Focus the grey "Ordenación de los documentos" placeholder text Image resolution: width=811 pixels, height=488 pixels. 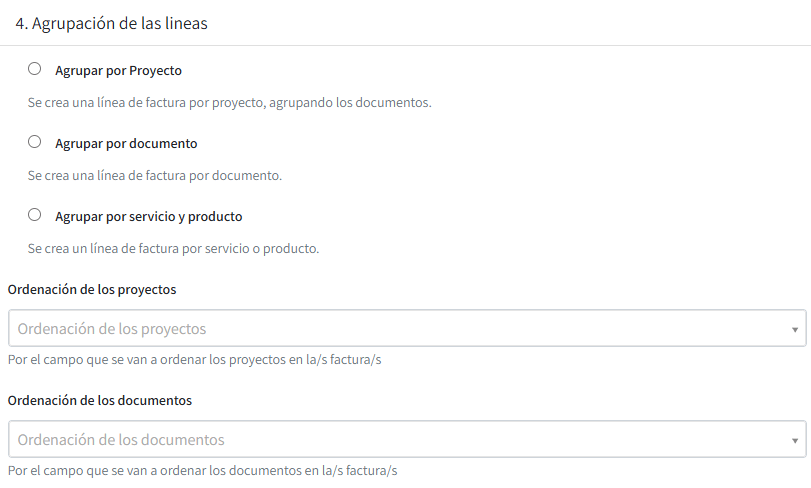click(x=121, y=440)
